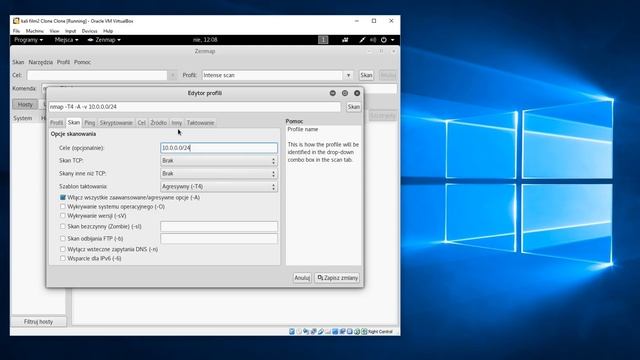
Task: Open Zenmap Narzędzia menu
Action: click(40, 62)
